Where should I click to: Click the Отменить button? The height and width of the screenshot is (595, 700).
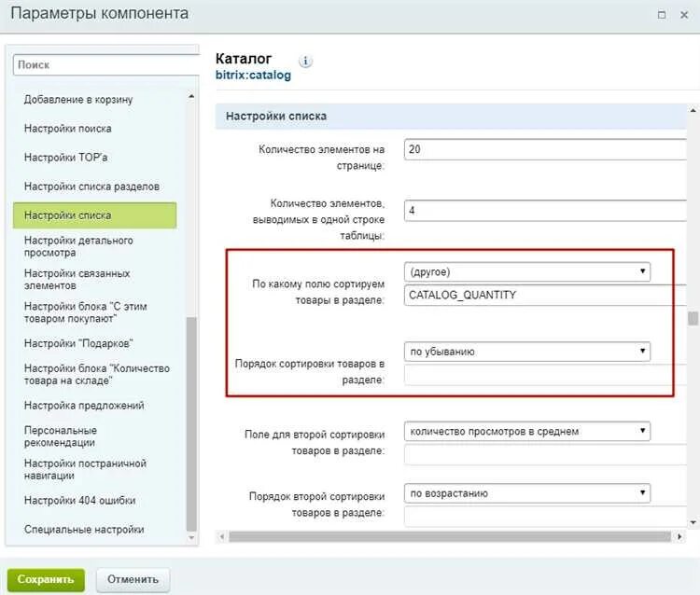pyautogui.click(x=133, y=579)
